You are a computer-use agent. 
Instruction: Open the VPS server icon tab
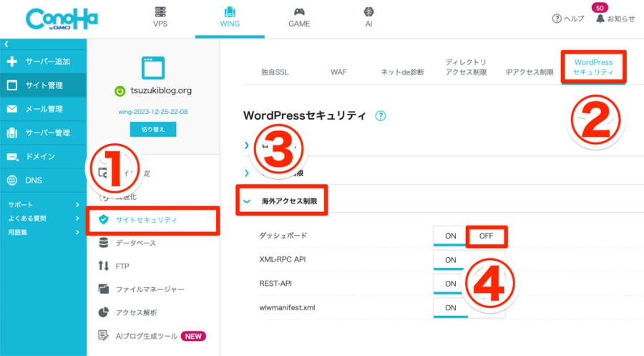(x=160, y=11)
